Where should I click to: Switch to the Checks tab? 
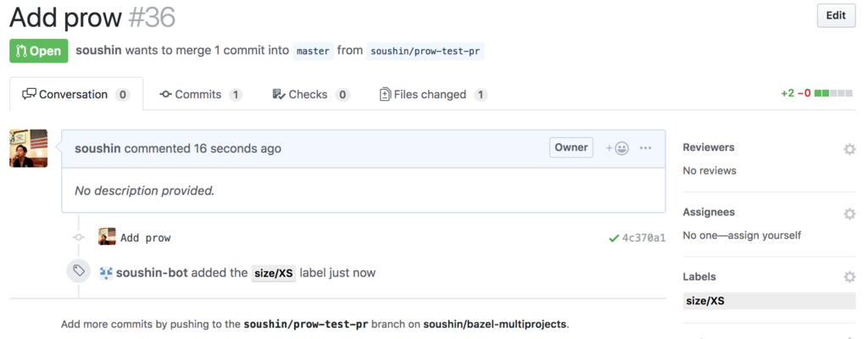(311, 95)
